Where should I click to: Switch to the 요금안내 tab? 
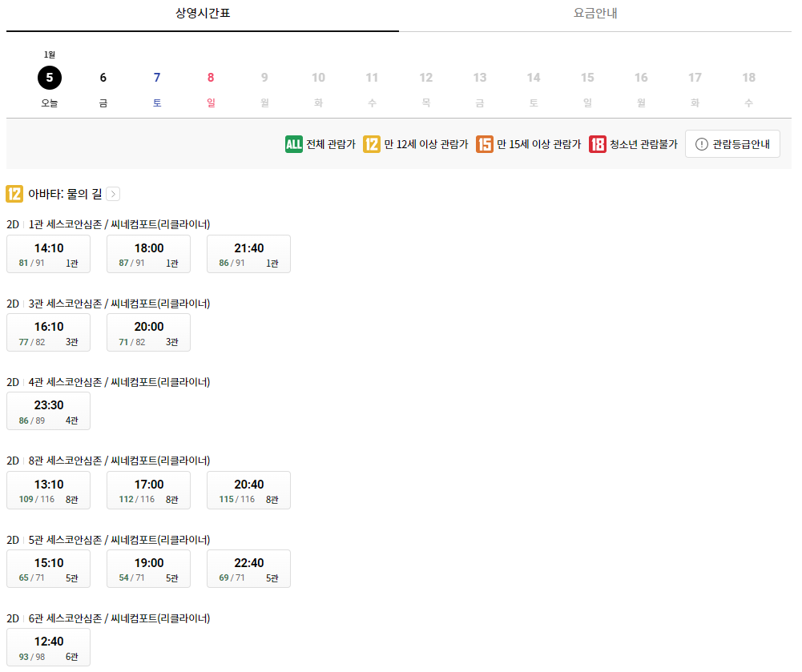click(594, 14)
